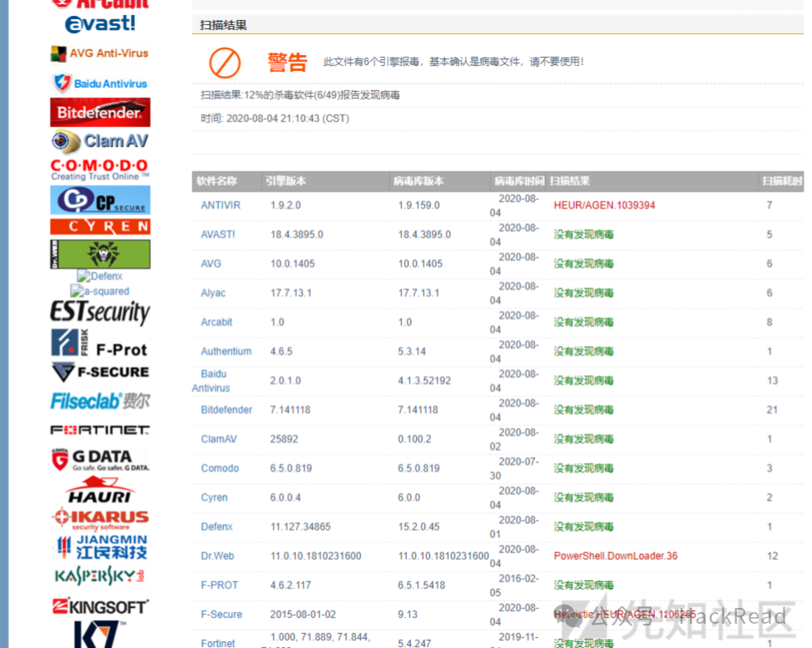Screen dimensions: 812x648
Task: Open the COMODO Creating Trust Online logo
Action: 100,170
